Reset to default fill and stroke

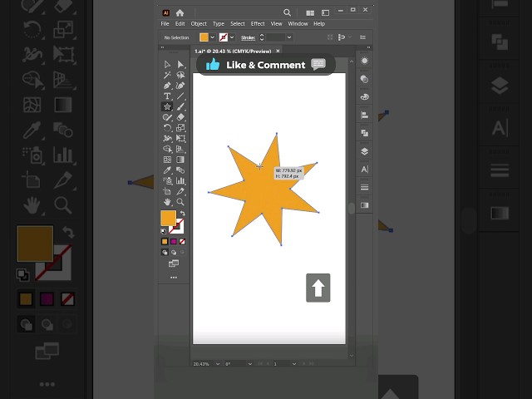[164, 231]
